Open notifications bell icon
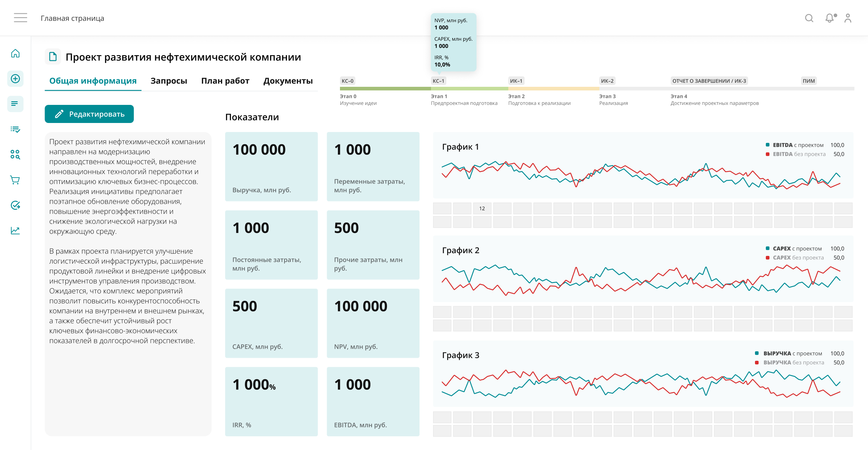This screenshot has width=868, height=450. 830,18
